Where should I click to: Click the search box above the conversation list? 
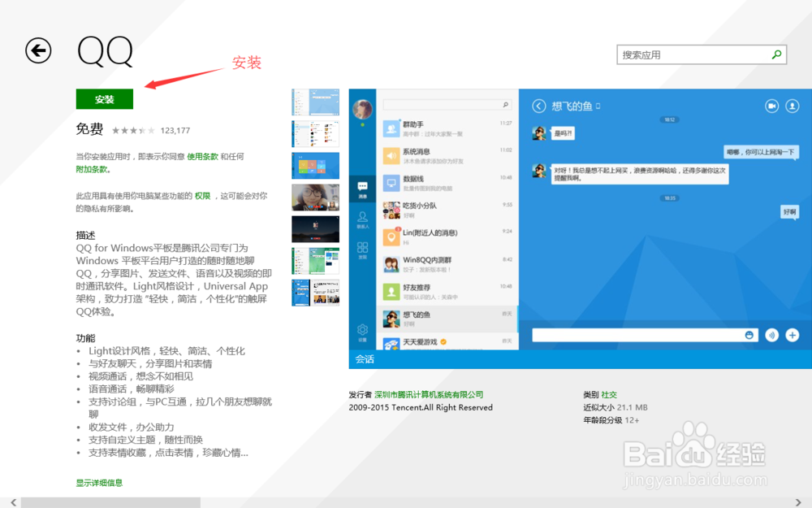(x=447, y=105)
